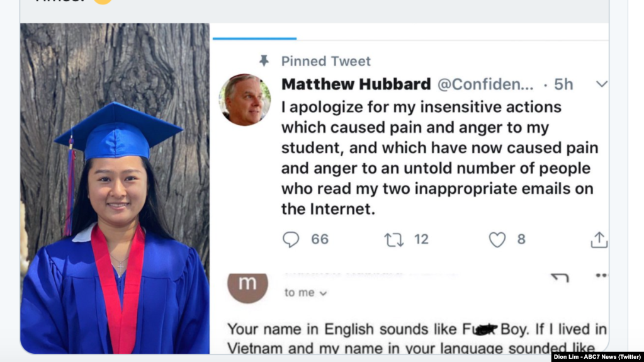View the 66 replies count
The width and height of the screenshot is (644, 362).
320,239
